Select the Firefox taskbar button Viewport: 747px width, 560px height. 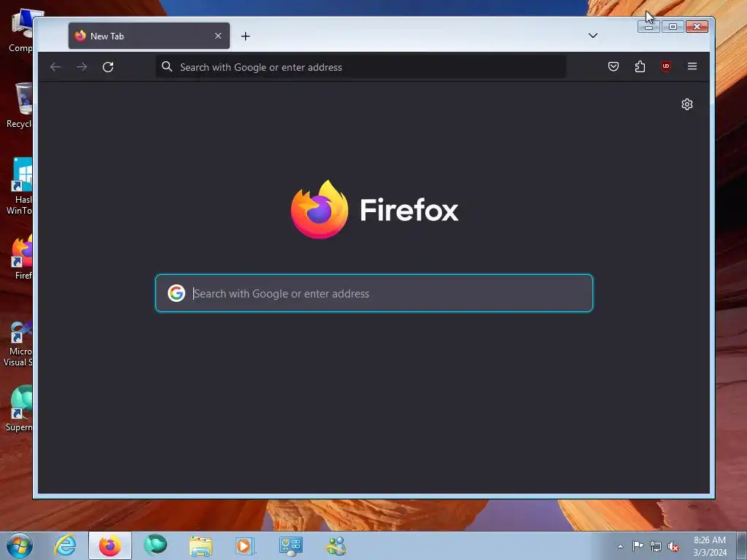pos(109,545)
